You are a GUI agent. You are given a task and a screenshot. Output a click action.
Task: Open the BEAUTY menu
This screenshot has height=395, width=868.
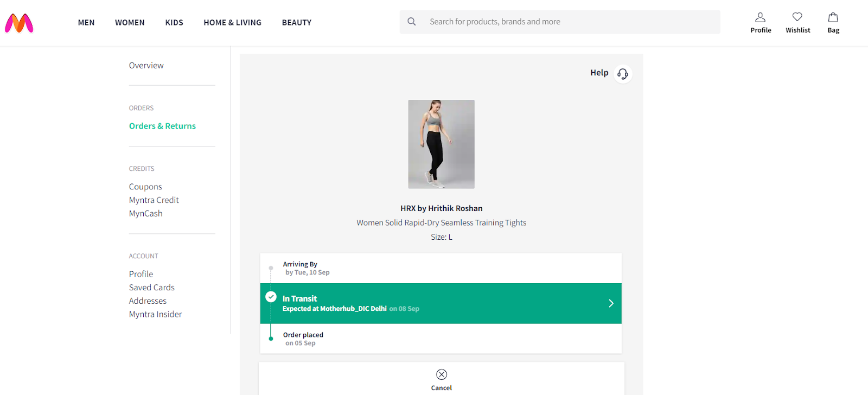[x=297, y=23]
